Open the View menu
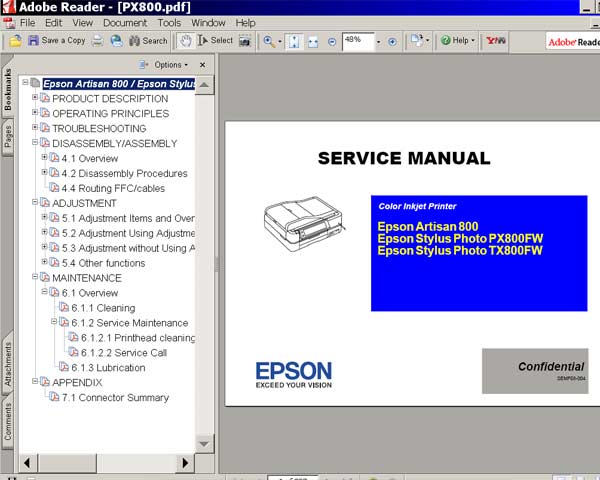 (x=83, y=23)
